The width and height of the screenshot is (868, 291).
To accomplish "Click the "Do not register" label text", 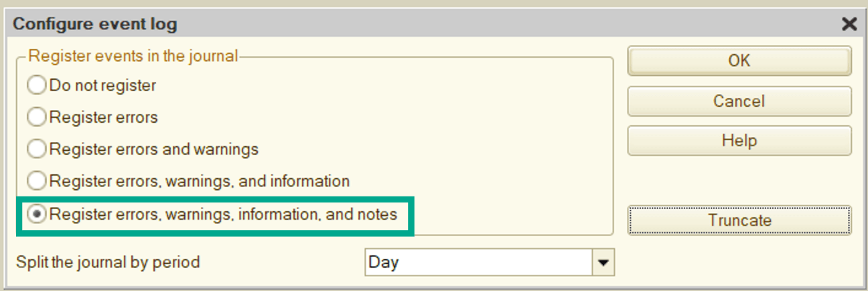I will click(102, 86).
